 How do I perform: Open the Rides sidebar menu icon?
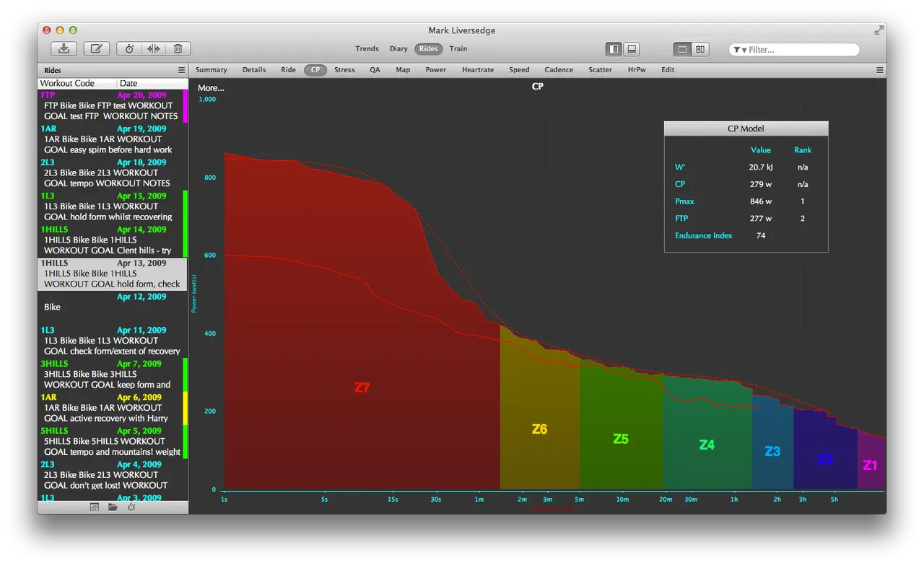pyautogui.click(x=182, y=70)
